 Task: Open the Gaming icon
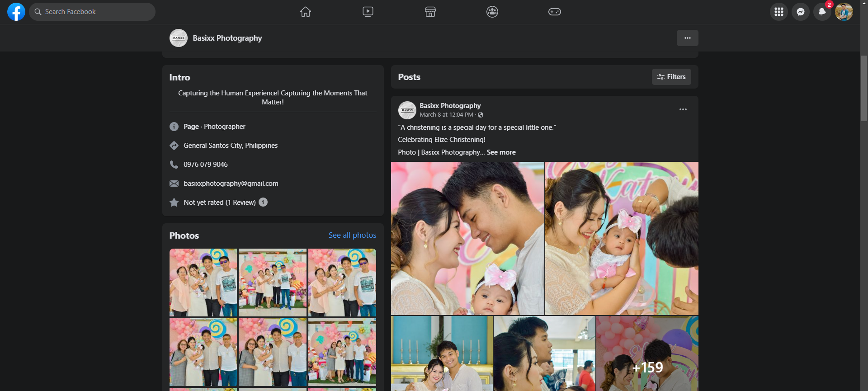[x=555, y=12]
